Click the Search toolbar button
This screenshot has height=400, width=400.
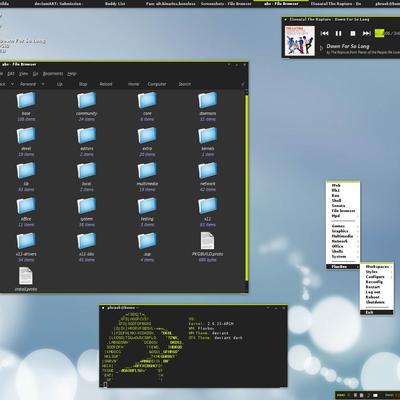pyautogui.click(x=184, y=84)
